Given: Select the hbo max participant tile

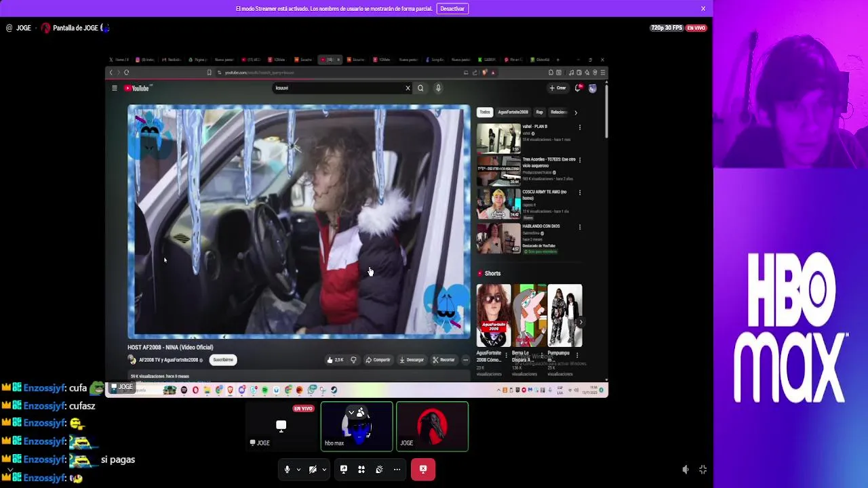Looking at the screenshot, I should click(x=357, y=426).
